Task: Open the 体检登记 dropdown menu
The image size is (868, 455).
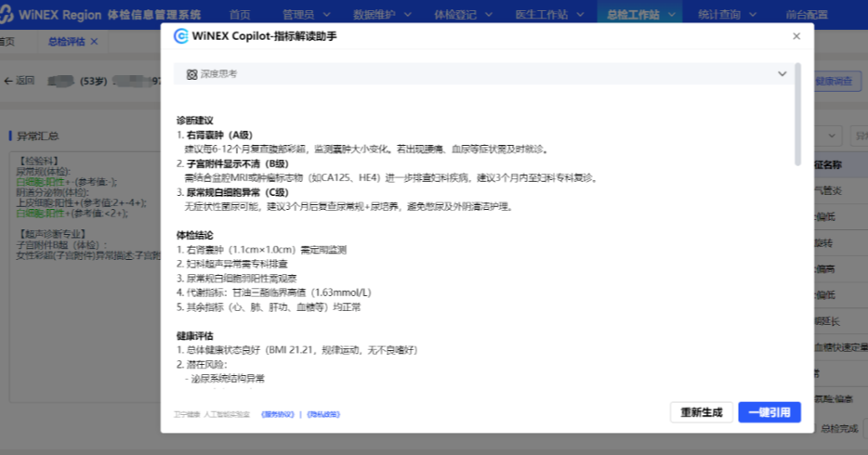Action: click(463, 15)
